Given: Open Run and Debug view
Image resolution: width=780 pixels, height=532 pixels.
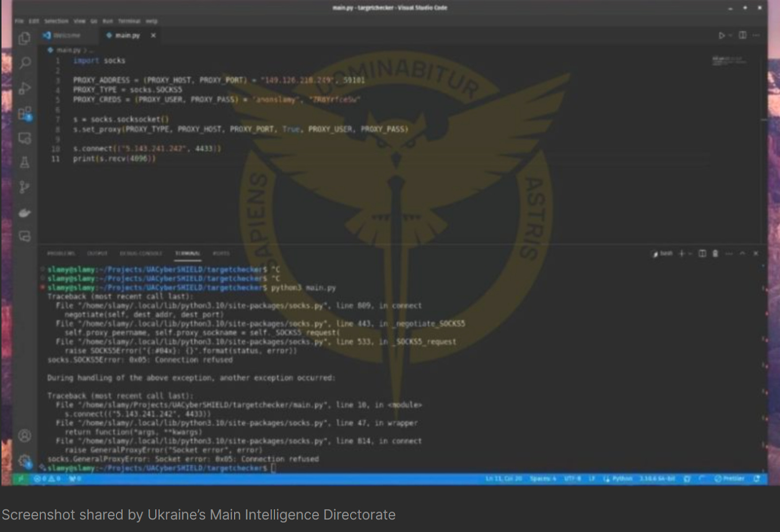Looking at the screenshot, I should point(24,88).
